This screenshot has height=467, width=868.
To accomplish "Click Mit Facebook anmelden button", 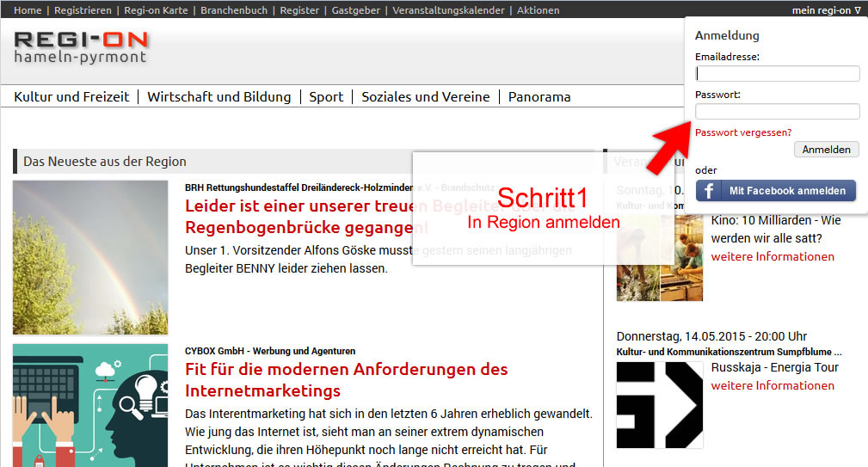I will (x=775, y=191).
